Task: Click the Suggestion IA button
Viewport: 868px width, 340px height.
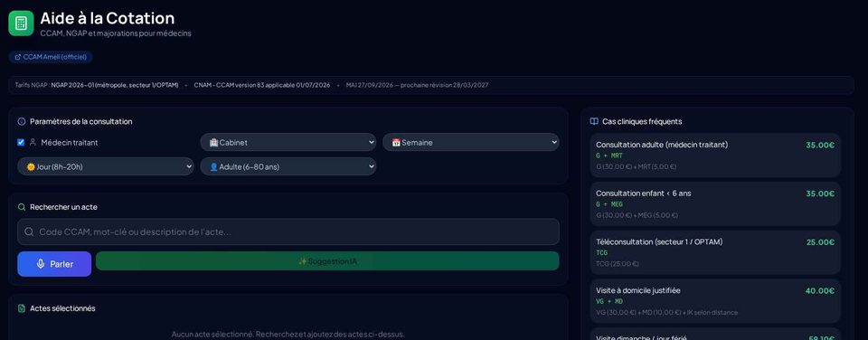Action: click(327, 260)
